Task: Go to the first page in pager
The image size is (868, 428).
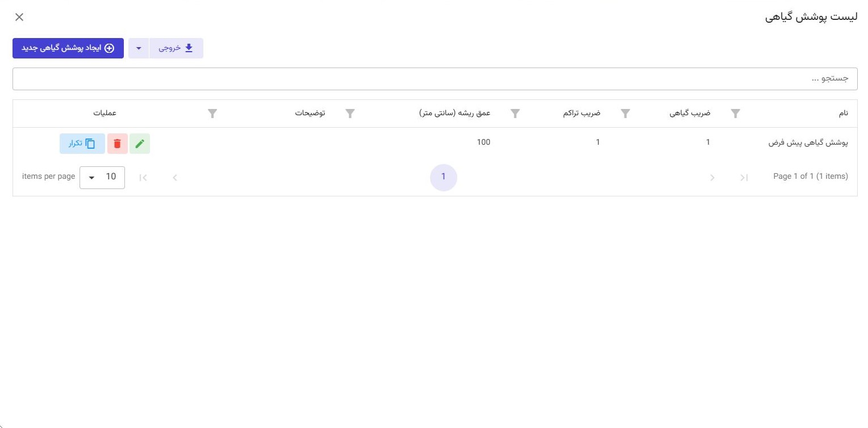Action: click(x=744, y=178)
